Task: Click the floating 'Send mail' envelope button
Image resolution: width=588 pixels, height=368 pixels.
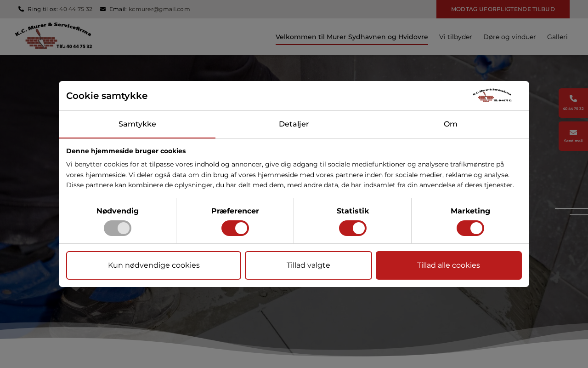Action: point(573,136)
